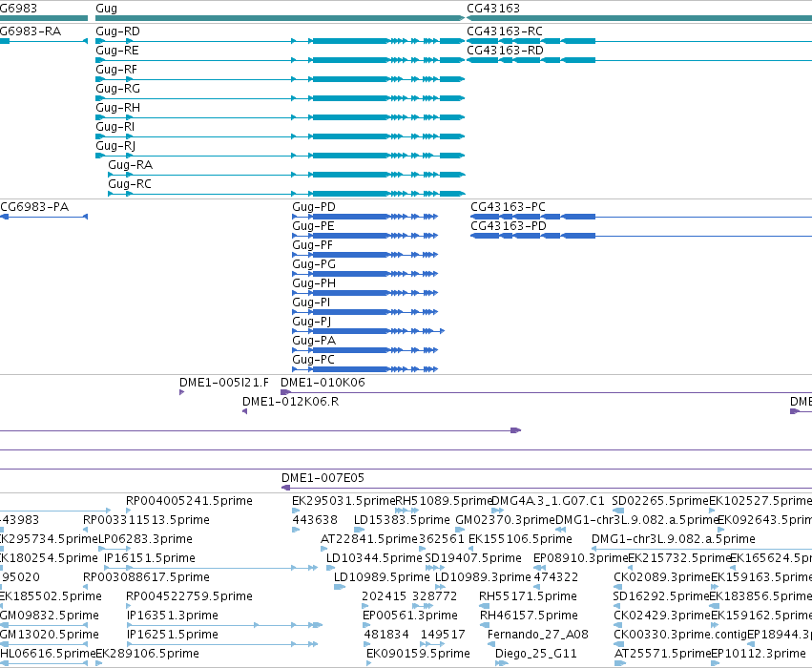Click the EK090159.5prime EST label
The width and height of the screenshot is (812, 668).
418,654
